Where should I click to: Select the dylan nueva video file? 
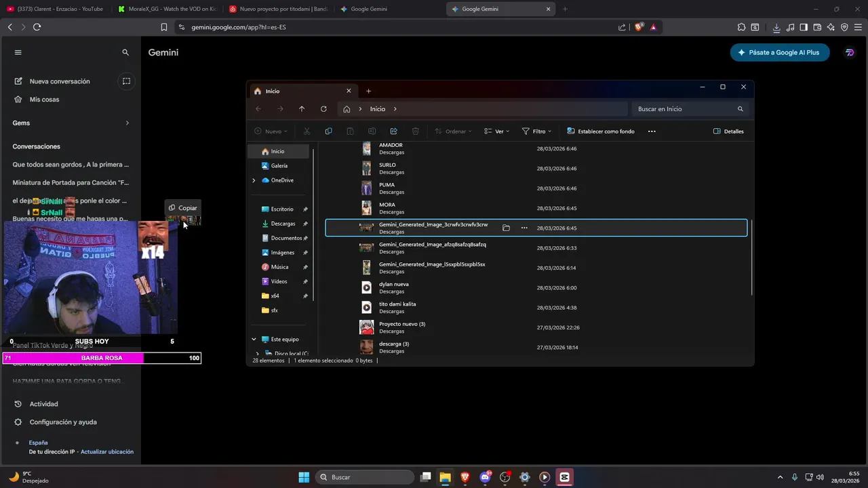[x=536, y=287]
